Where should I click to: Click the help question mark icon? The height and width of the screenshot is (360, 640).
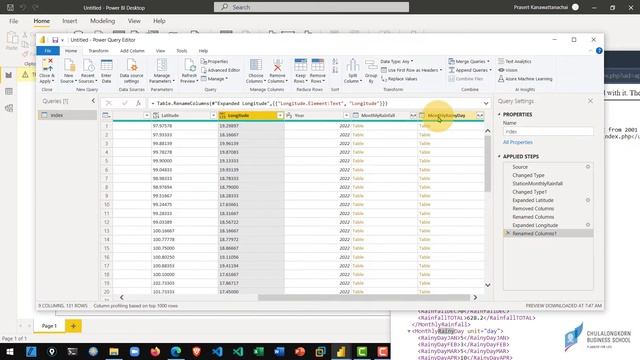pyautogui.click(x=599, y=51)
